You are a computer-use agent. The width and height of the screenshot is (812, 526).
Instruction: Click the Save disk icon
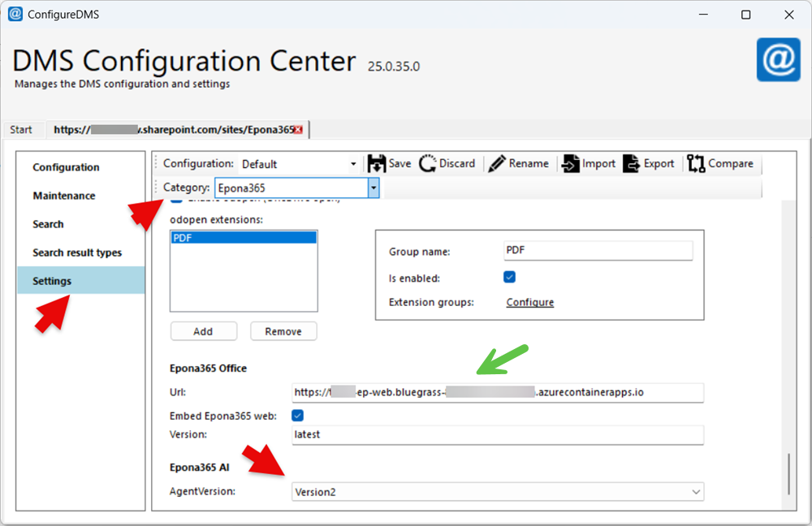point(377,164)
